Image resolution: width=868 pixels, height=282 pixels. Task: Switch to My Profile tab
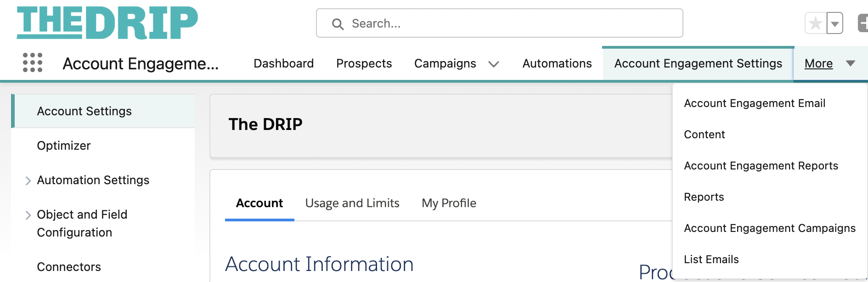[x=449, y=203]
